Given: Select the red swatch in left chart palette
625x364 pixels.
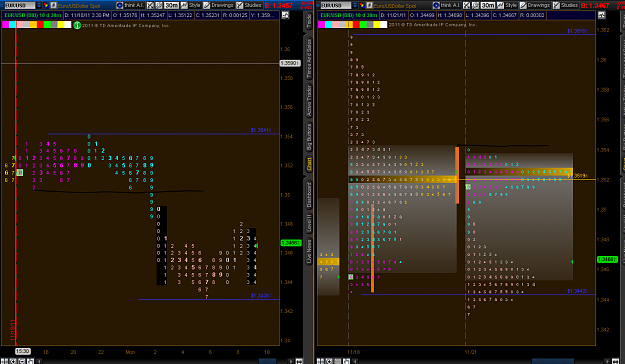Looking at the screenshot, I should [40, 24].
